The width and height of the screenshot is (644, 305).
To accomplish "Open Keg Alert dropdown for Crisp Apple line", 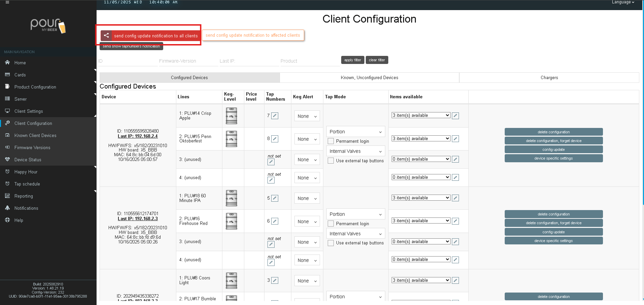I will coord(307,116).
